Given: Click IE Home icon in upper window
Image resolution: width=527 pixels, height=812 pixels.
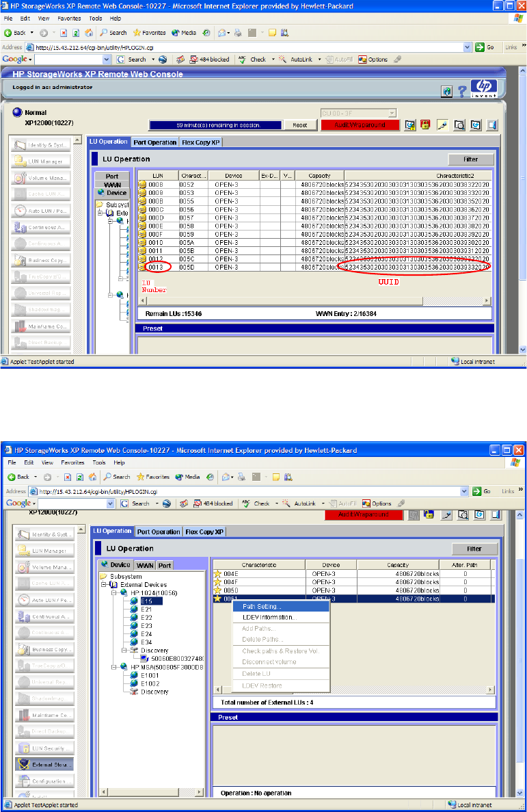Looking at the screenshot, I should coord(89,33).
